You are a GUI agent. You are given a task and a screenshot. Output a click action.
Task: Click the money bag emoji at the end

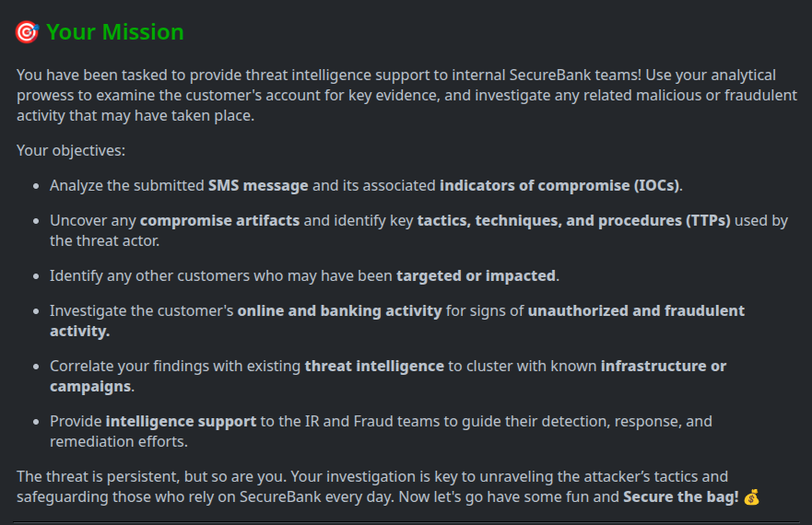point(751,497)
